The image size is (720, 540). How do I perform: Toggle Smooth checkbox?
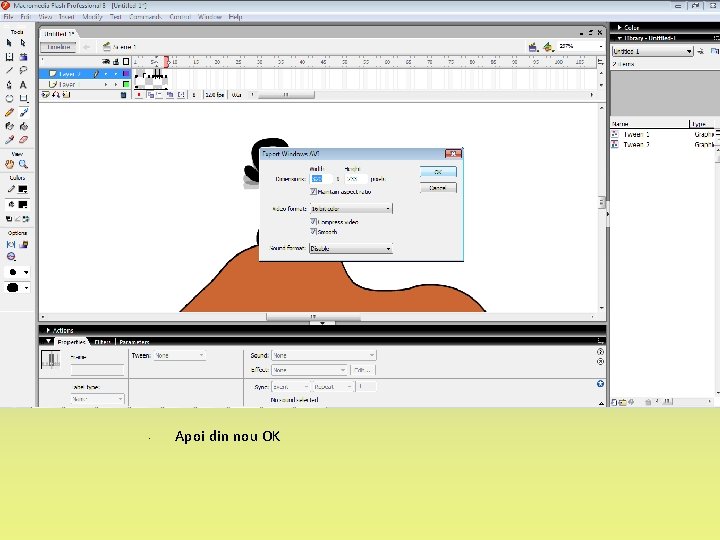coord(313,231)
